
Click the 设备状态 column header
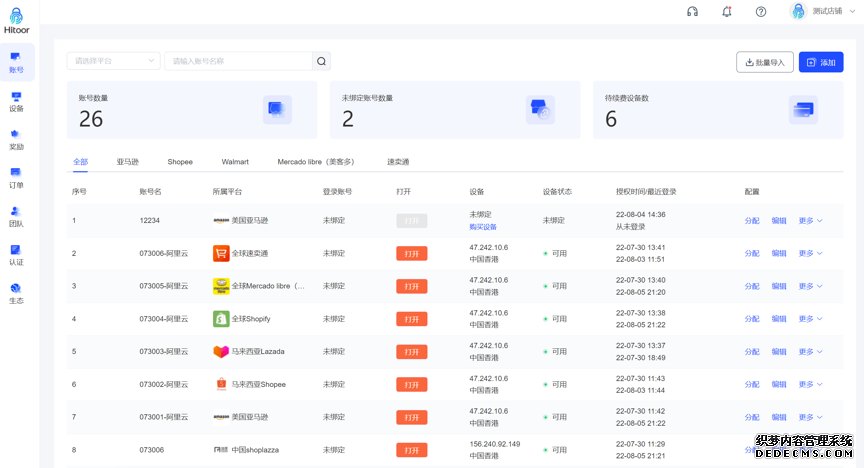(557, 192)
